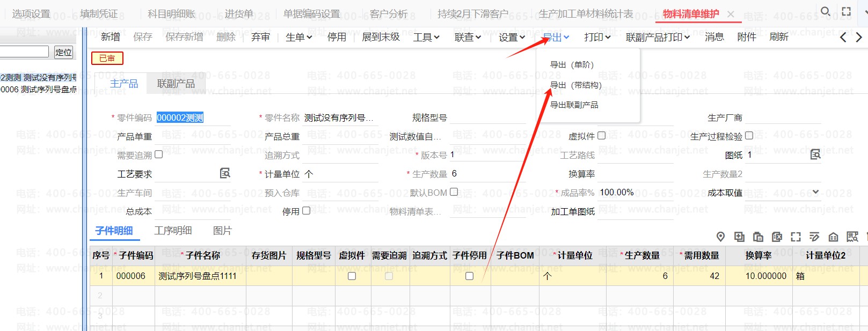868x331 pixels.
Task: Open the 打印 dropdown menu
Action: tap(597, 37)
